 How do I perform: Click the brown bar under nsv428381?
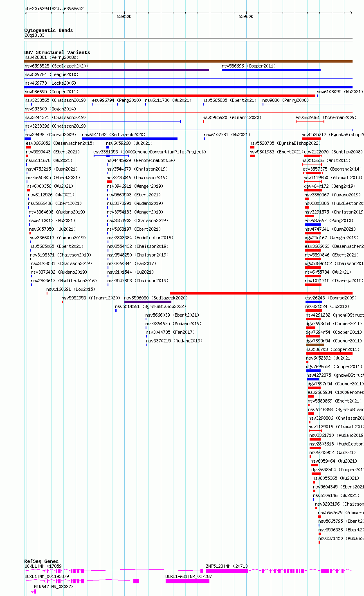click(188, 61)
